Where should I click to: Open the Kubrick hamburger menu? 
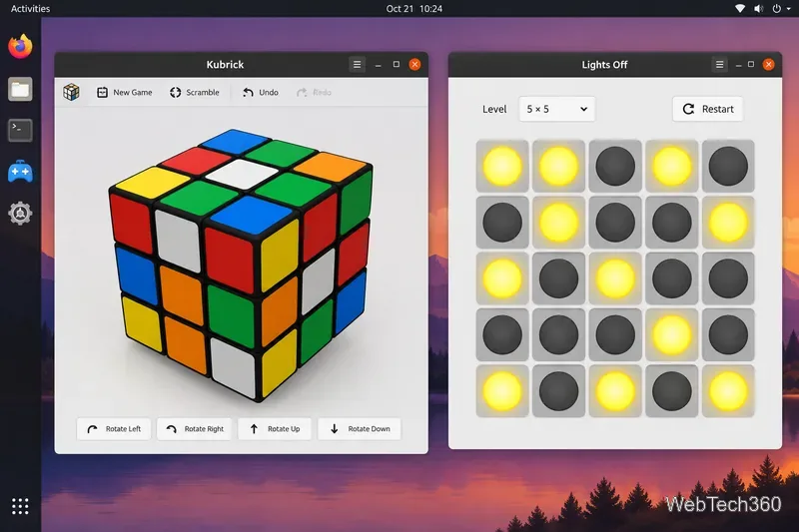(357, 65)
